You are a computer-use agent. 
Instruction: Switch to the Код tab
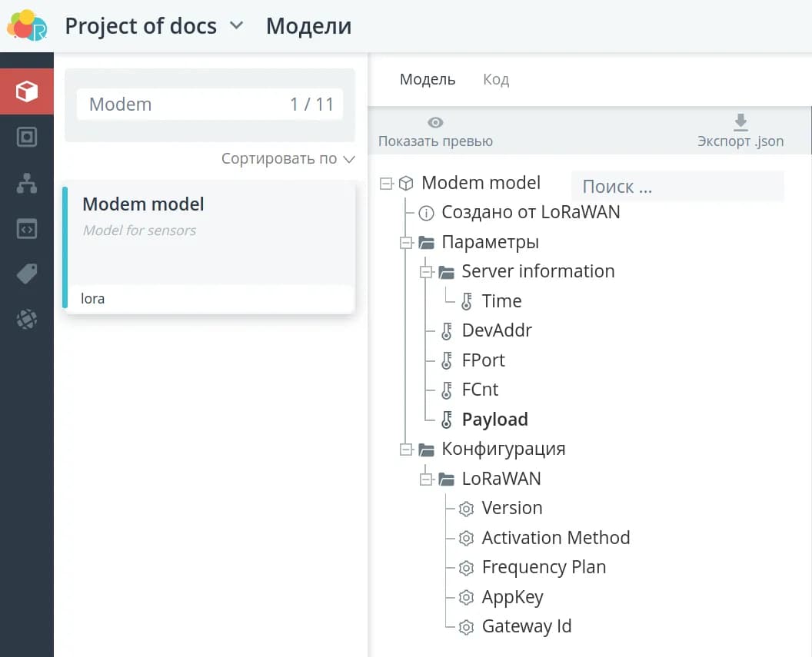495,79
